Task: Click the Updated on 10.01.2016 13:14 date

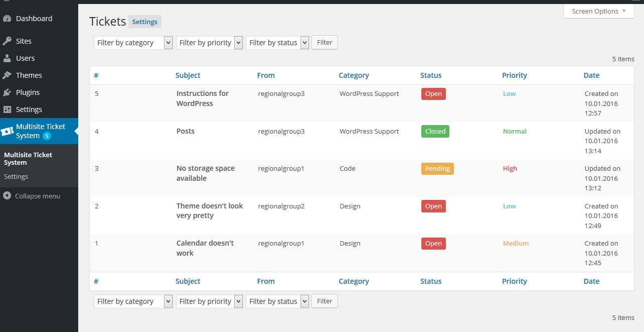Action: [602, 141]
